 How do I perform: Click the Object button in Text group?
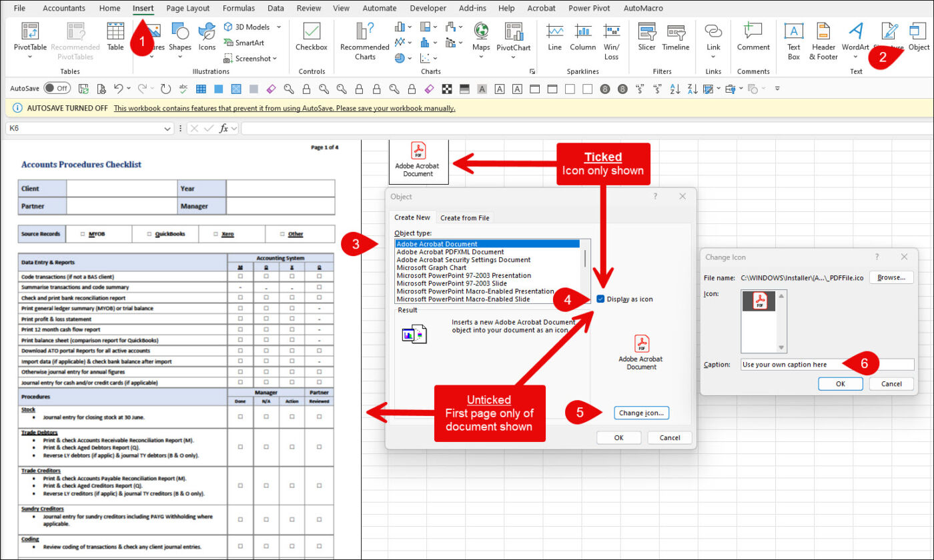919,37
